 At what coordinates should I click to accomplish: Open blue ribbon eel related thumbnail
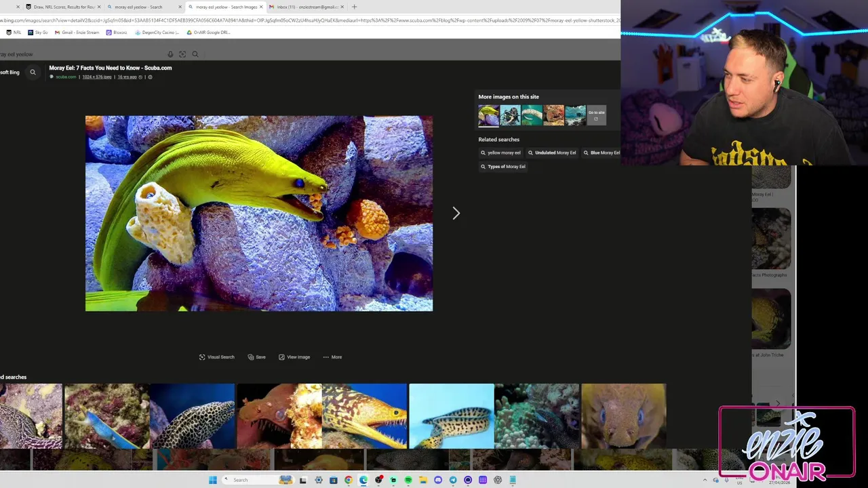coord(106,416)
